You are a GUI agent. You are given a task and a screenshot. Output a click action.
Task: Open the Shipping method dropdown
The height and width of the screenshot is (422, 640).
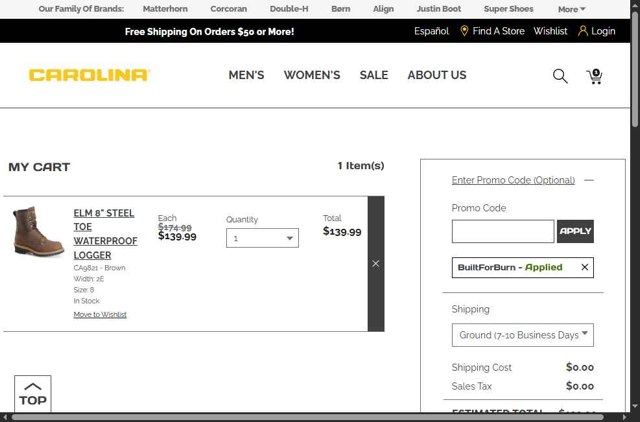522,335
